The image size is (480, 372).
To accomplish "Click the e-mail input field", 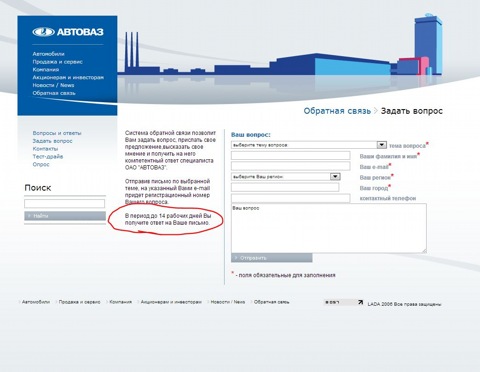I will click(x=290, y=166).
